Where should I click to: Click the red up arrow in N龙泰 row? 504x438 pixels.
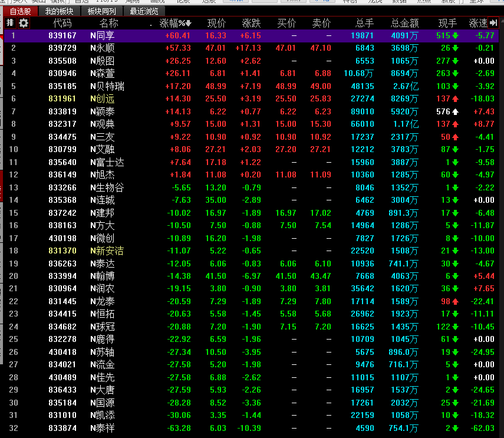[x=455, y=301]
